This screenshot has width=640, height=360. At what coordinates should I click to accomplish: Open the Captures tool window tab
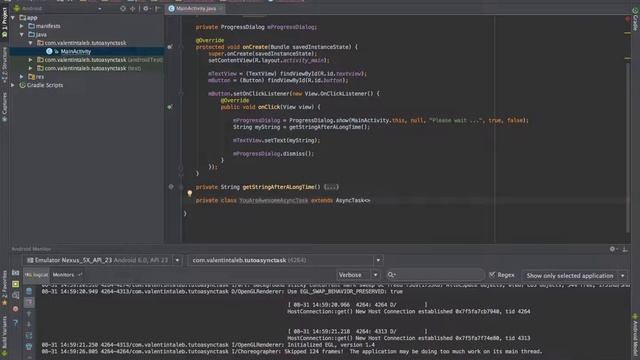click(4, 107)
